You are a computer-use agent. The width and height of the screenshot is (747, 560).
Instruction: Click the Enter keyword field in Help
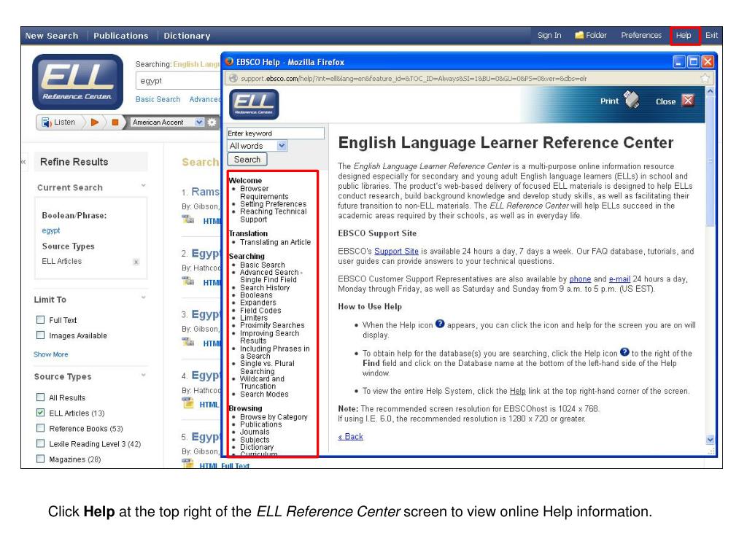click(x=276, y=133)
